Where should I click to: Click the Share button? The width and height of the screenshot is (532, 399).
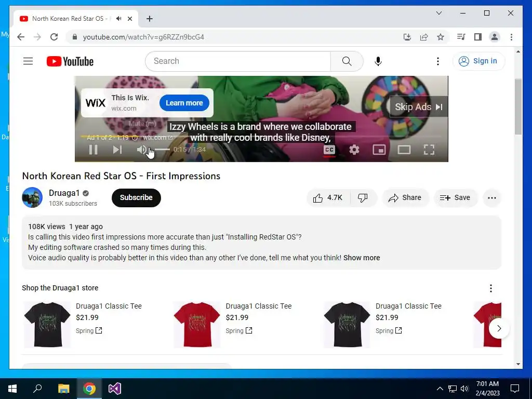[405, 198]
